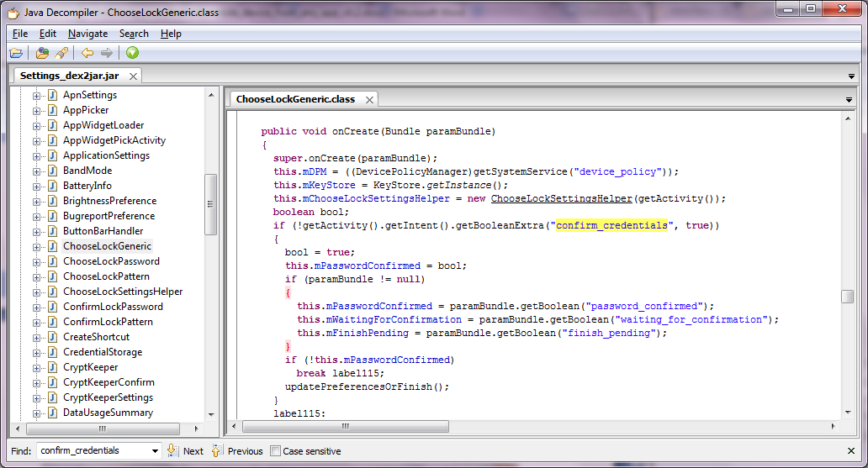Select BrightnessPreference in the tree
Image resolution: width=868 pixels, height=468 pixels.
[x=109, y=201]
